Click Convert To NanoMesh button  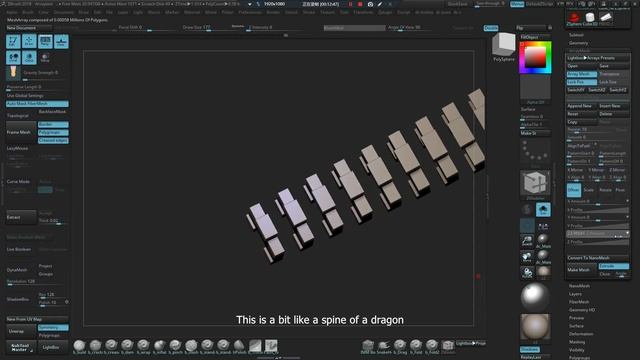(598, 258)
